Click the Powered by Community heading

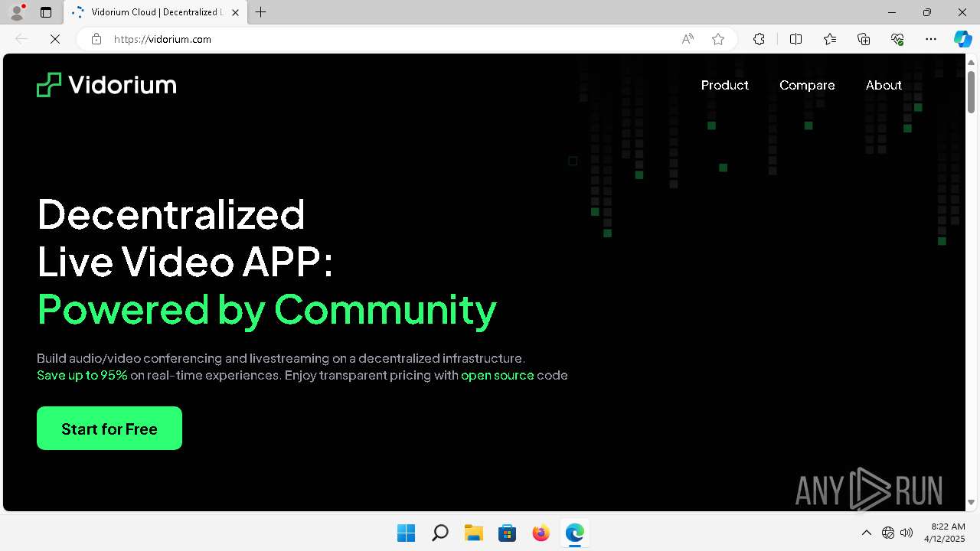[267, 310]
